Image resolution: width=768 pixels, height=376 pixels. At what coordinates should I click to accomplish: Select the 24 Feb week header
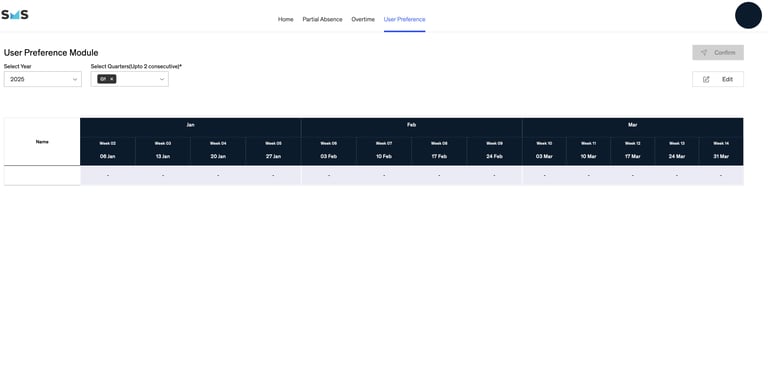click(494, 151)
